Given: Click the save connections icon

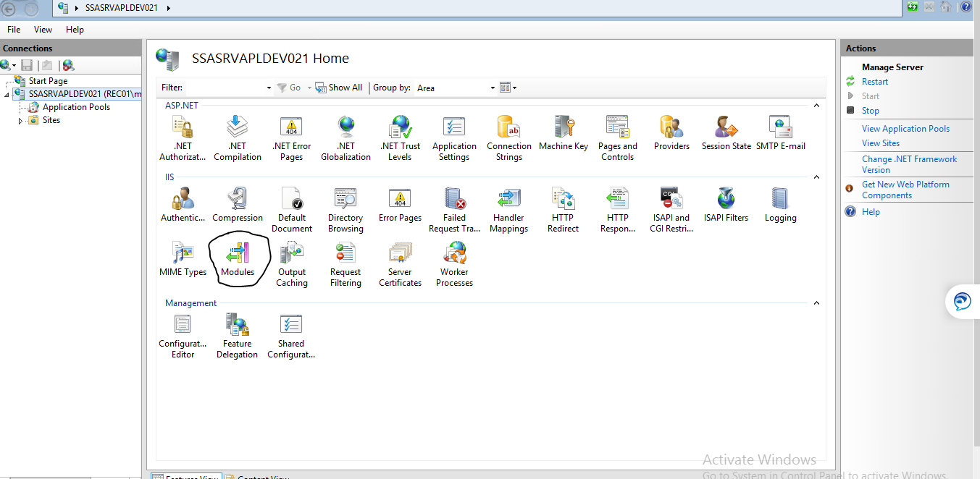Looking at the screenshot, I should [x=27, y=65].
